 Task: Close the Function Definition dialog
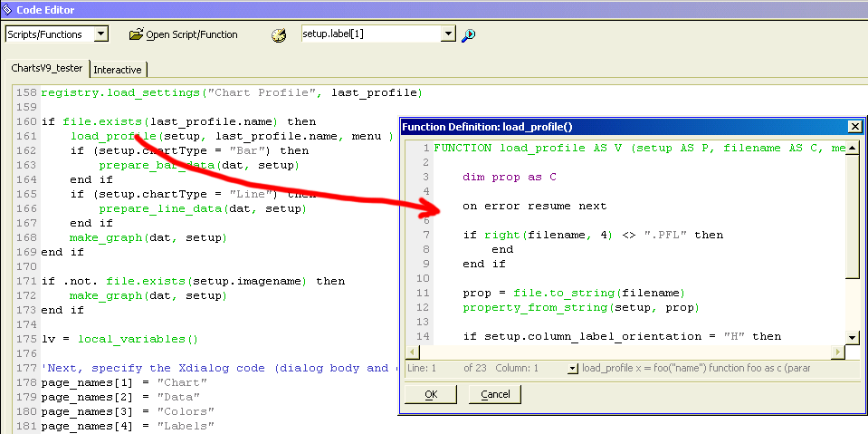pos(854,127)
